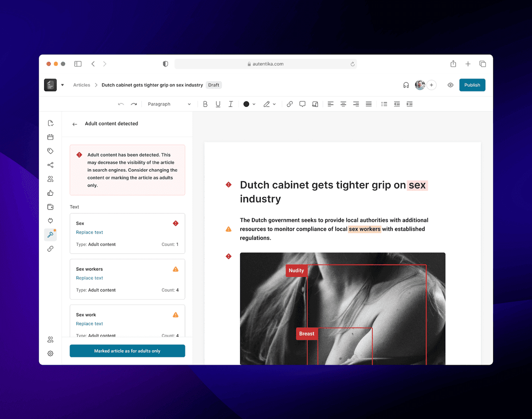The height and width of the screenshot is (419, 532).
Task: Open the plug integrations sidebar icon
Action: 51,221
